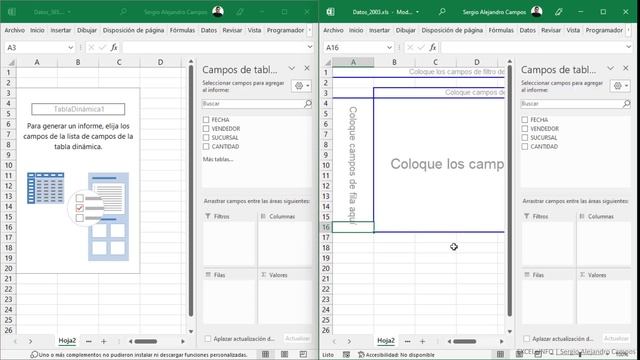Open the Datos tab in Datos_365
The image size is (640, 360).
pyautogui.click(x=209, y=30)
